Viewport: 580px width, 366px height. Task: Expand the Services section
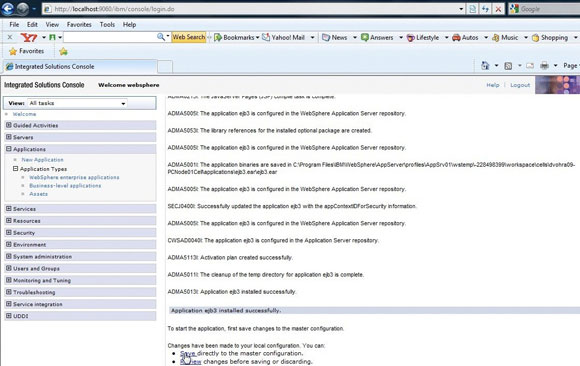(9, 209)
